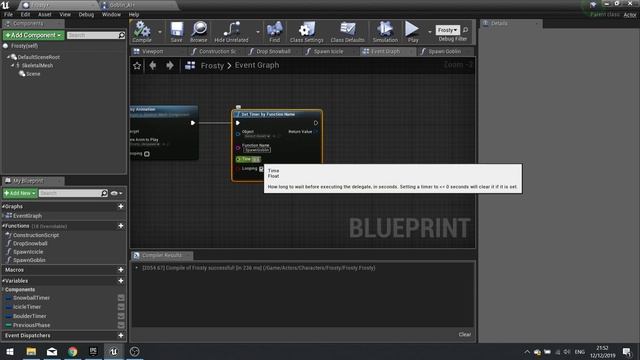Save the blueprint with the Save icon
640x360 pixels.
[177, 32]
